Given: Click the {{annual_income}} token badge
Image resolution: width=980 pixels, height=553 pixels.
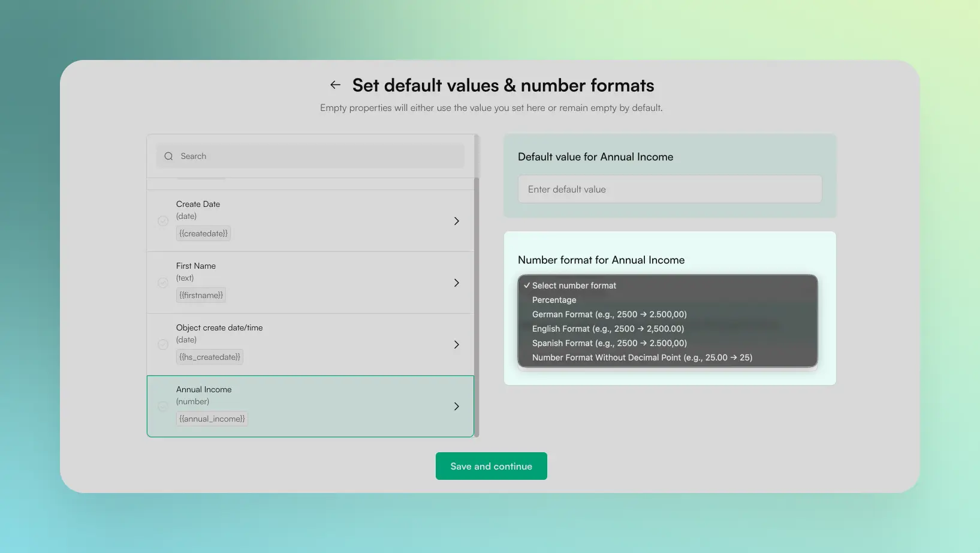Looking at the screenshot, I should 212,418.
